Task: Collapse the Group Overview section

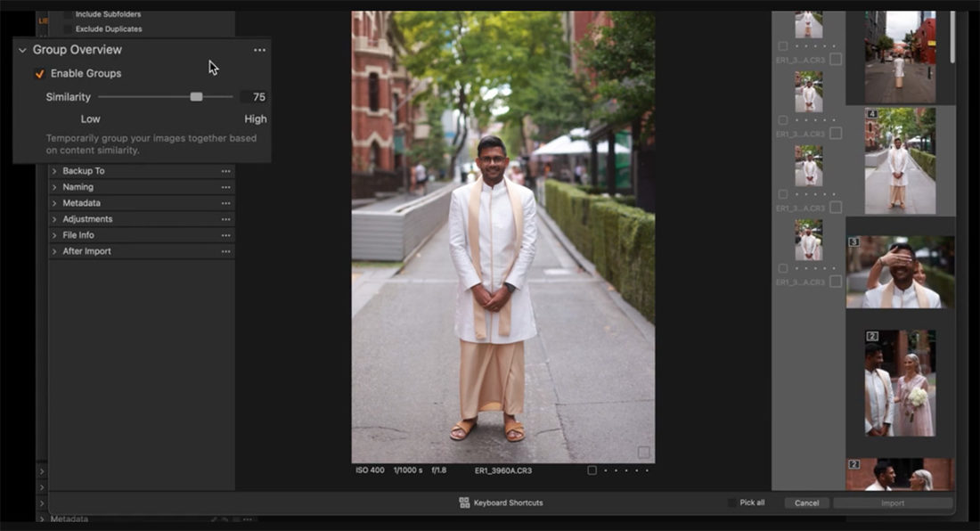Action: [22, 50]
